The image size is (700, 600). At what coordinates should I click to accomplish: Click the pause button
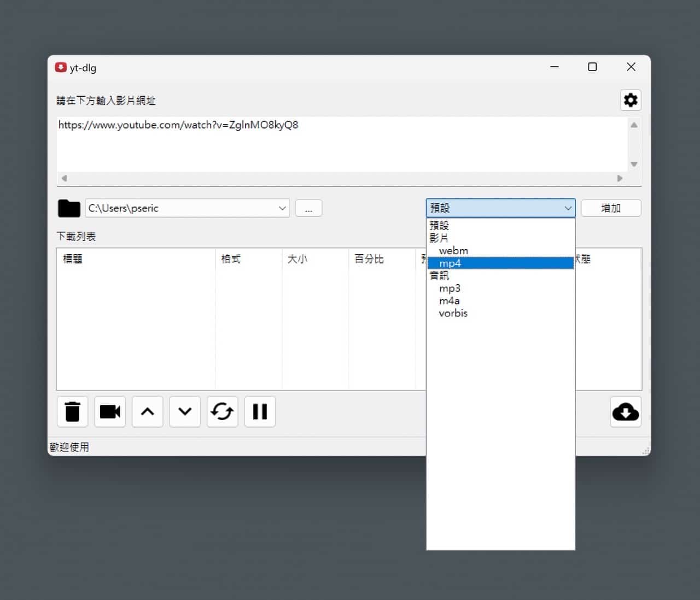260,411
